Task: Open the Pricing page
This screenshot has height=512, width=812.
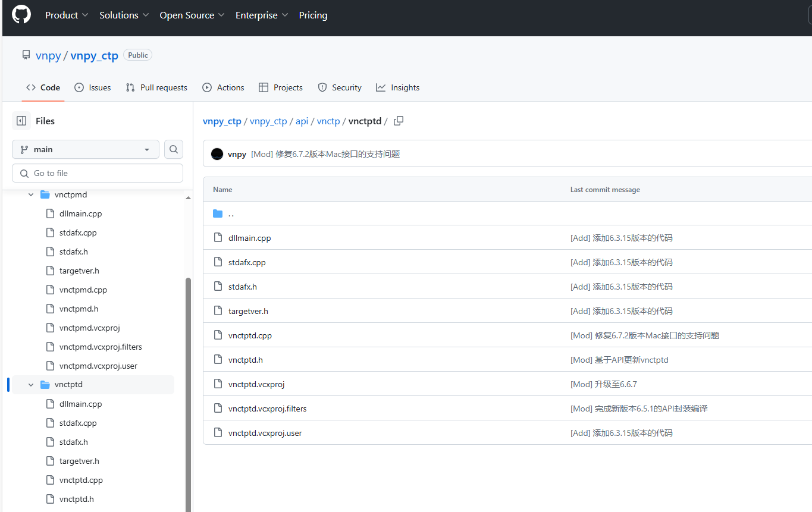Action: 313,15
